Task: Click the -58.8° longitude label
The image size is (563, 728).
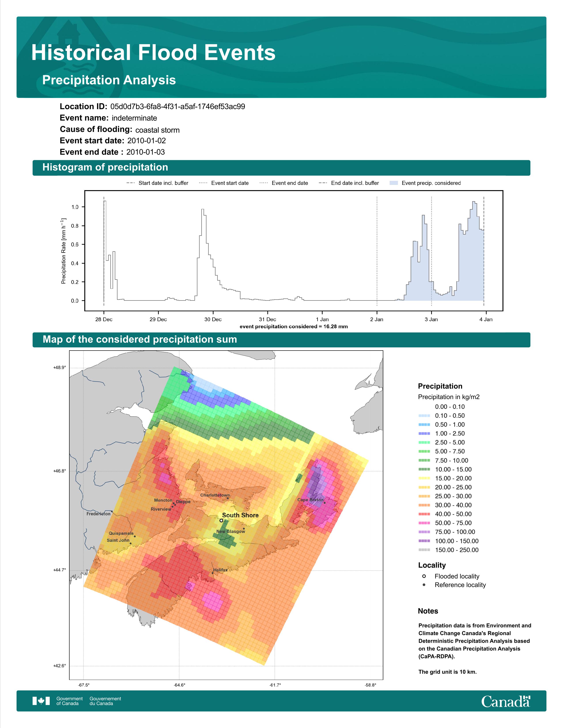Action: point(370,685)
